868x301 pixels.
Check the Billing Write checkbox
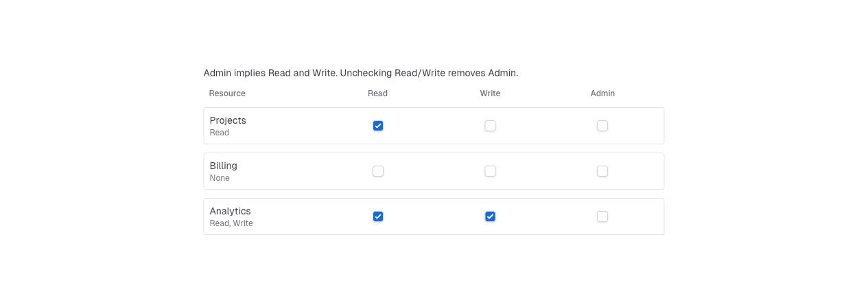[490, 171]
